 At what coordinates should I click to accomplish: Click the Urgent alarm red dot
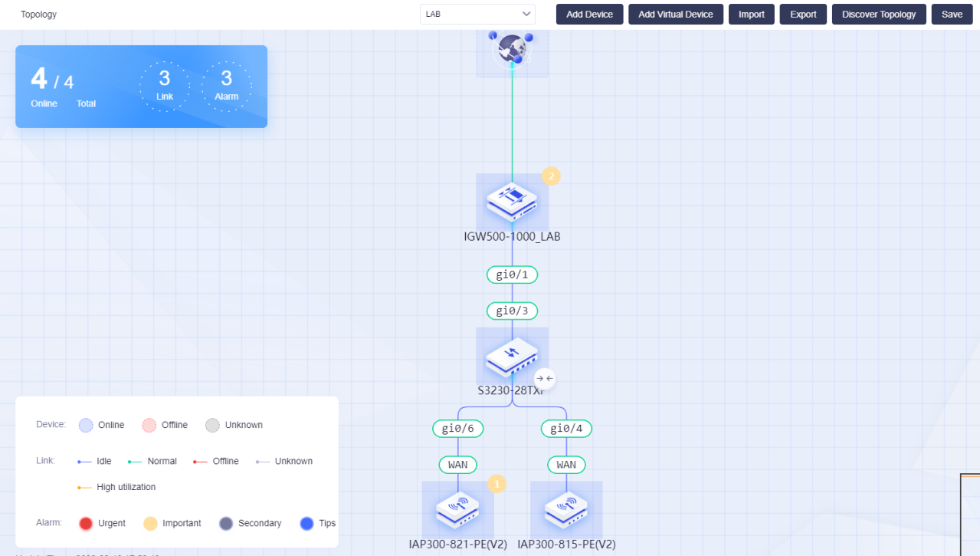pyautogui.click(x=86, y=523)
